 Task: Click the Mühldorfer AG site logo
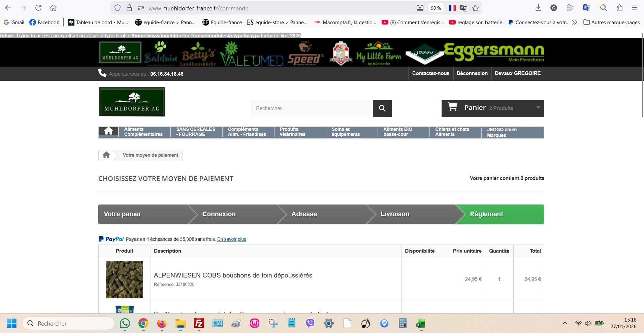point(132,102)
